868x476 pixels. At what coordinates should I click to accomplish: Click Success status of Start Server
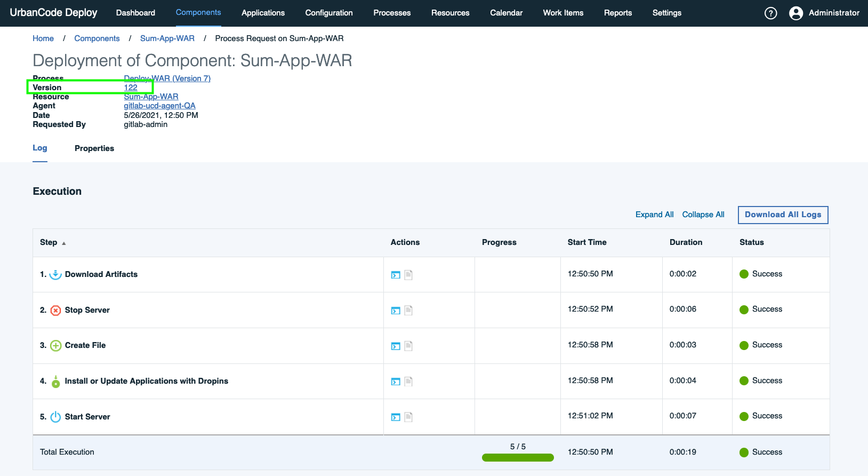tap(761, 416)
